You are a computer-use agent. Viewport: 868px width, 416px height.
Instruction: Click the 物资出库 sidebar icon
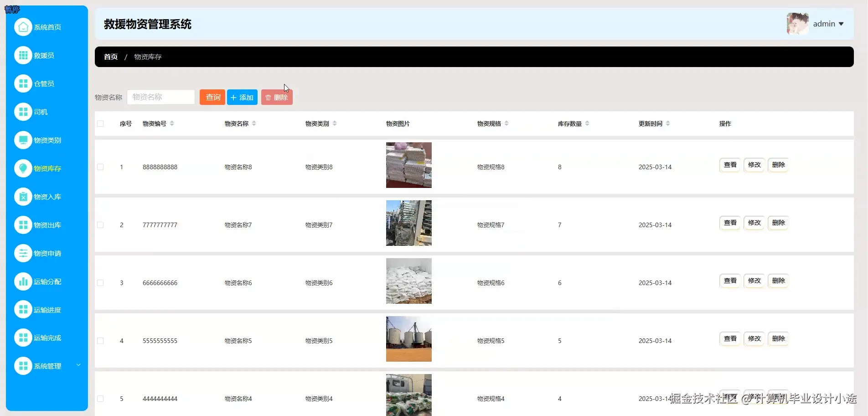coord(23,225)
